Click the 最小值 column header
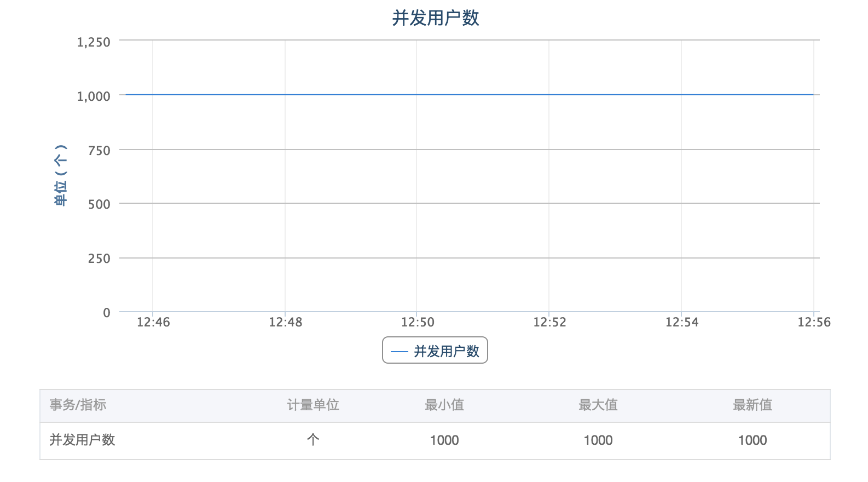 pyautogui.click(x=444, y=405)
